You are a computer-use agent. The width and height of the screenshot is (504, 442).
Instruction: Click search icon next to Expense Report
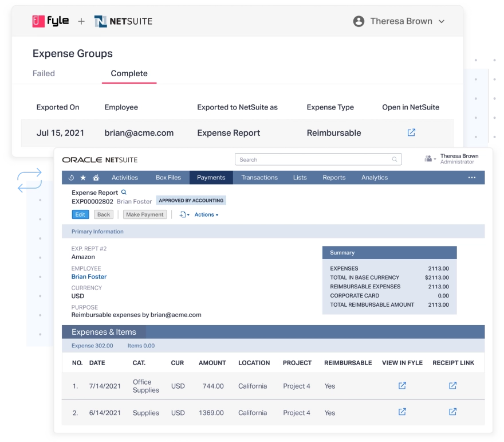pyautogui.click(x=124, y=193)
